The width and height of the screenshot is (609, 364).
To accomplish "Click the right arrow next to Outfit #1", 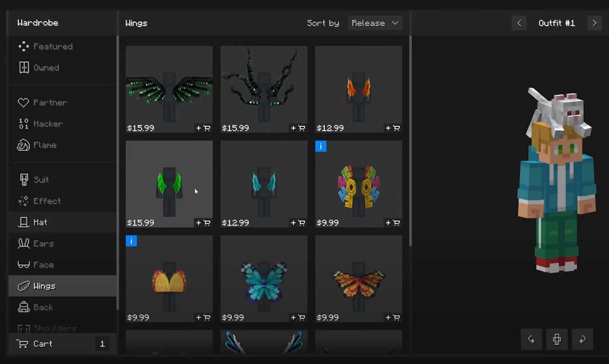I will [594, 23].
